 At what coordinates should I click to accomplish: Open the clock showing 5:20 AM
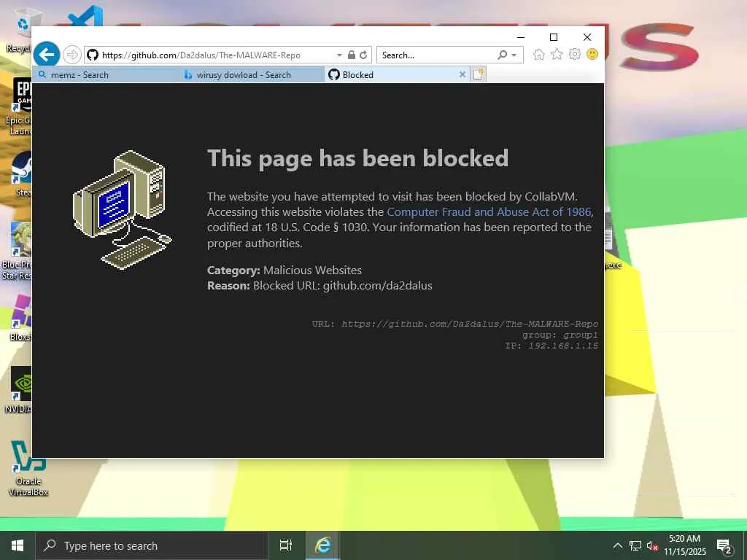(684, 545)
